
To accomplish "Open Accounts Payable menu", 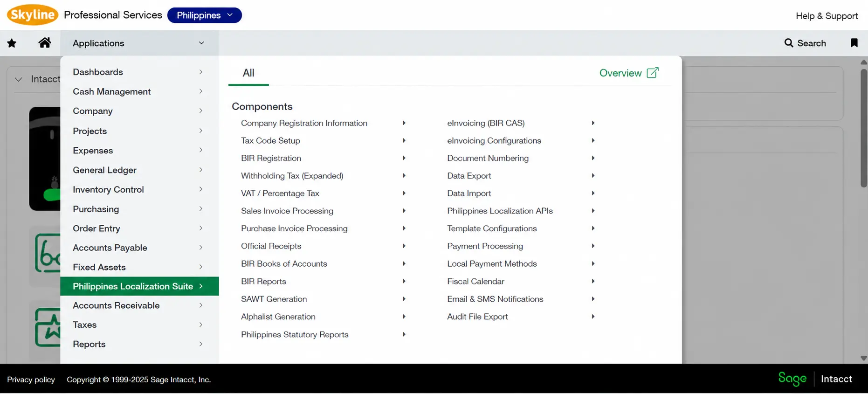I will (139, 248).
